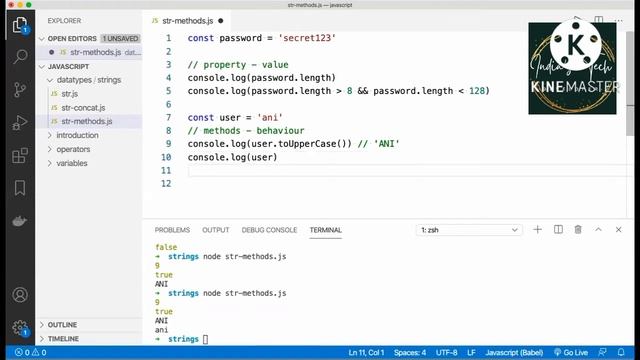Image resolution: width=640 pixels, height=360 pixels.
Task: Switch to the Debug Console tab
Action: 269,230
